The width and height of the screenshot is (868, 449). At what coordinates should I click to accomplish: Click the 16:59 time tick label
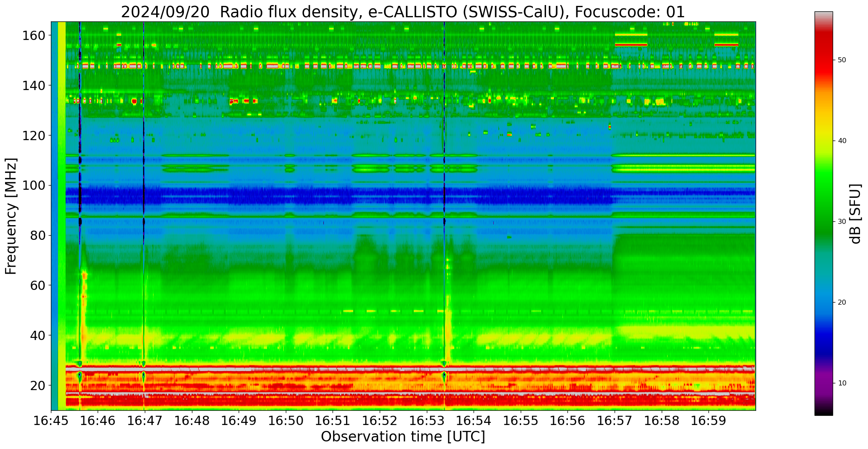click(708, 421)
